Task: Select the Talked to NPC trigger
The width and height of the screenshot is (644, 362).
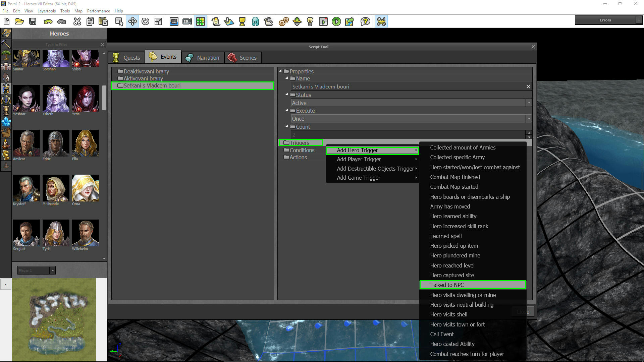Action: click(x=473, y=285)
